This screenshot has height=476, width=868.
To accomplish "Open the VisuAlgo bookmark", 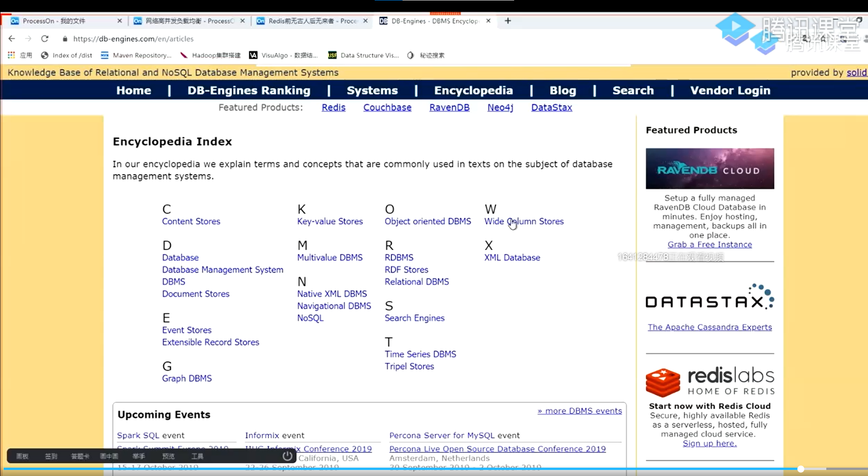I will [x=283, y=55].
